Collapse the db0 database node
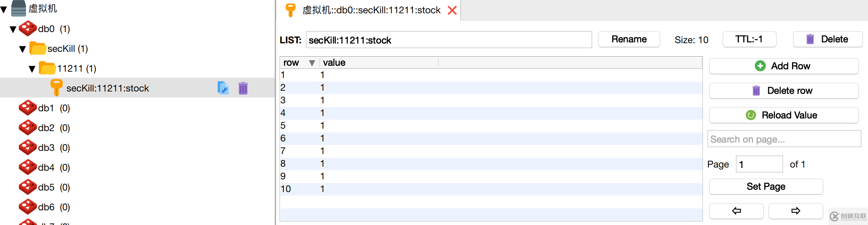Screen dimensions: 868x225 (x=13, y=29)
